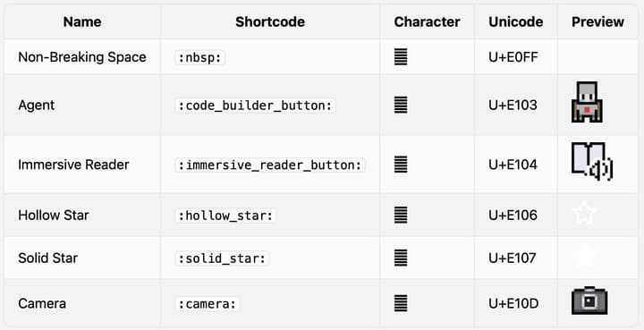The image size is (644, 330).
Task: Click the Solid Star preview icon
Action: pos(584,257)
